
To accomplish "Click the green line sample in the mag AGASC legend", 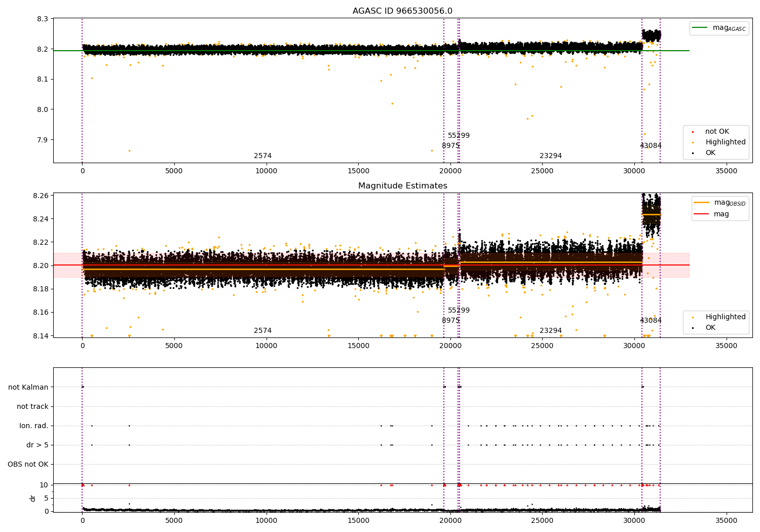I will [700, 28].
